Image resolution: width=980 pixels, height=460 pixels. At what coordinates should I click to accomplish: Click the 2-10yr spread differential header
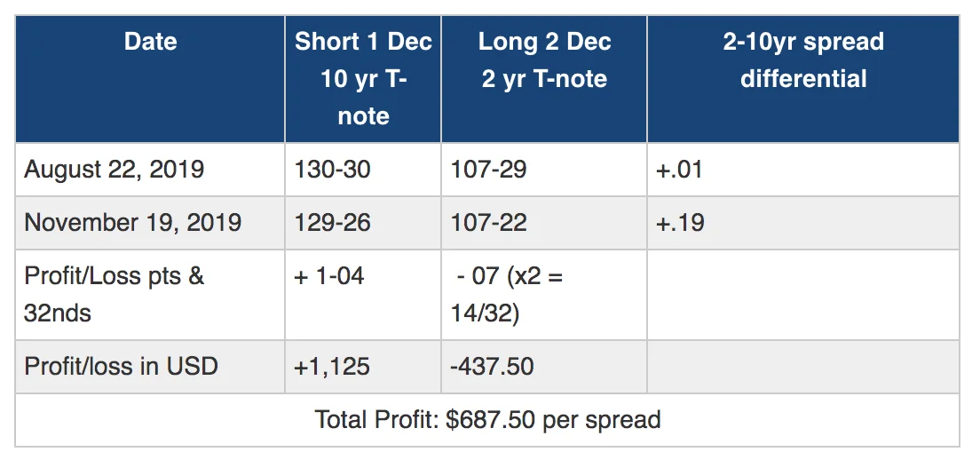coord(802,60)
